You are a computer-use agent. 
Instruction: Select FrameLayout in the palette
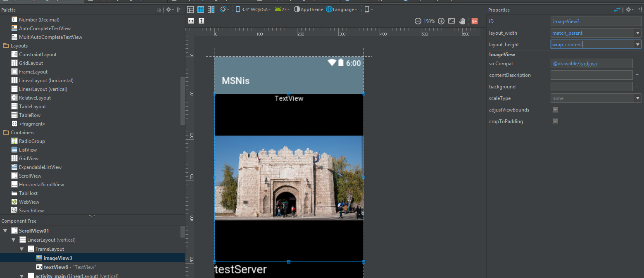tap(30, 72)
